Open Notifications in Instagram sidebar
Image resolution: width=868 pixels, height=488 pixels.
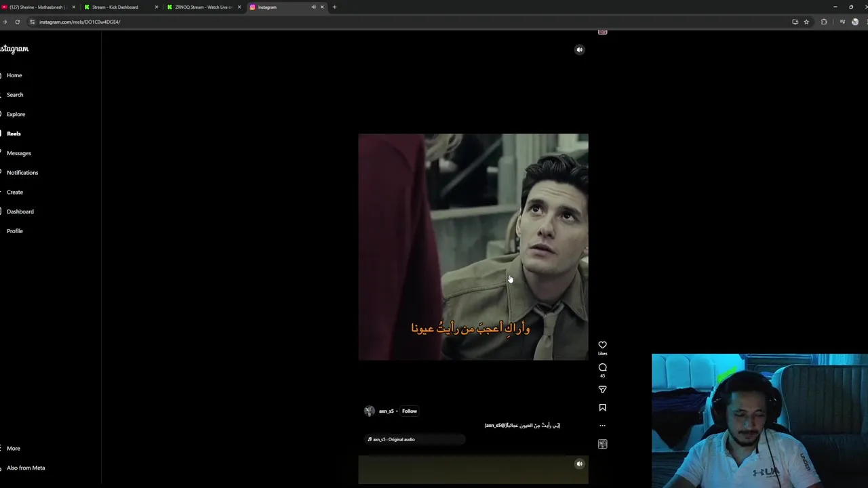pyautogui.click(x=22, y=172)
